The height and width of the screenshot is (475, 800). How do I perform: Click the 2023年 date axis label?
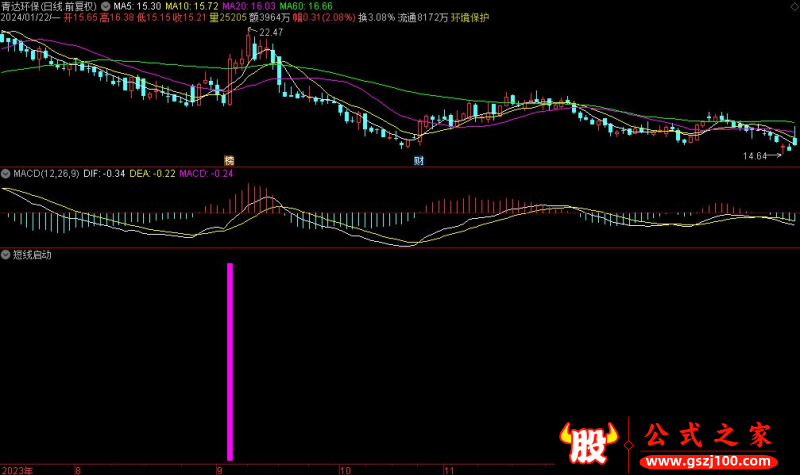point(17,468)
